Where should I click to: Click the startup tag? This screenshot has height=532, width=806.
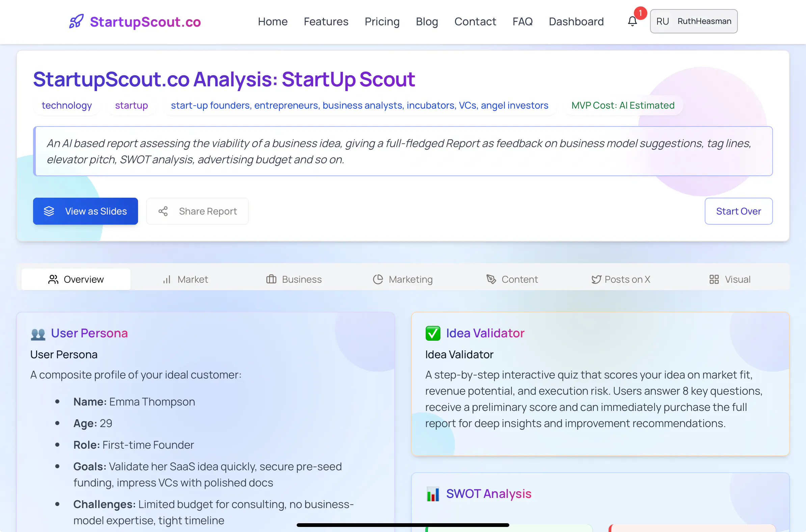[131, 105]
